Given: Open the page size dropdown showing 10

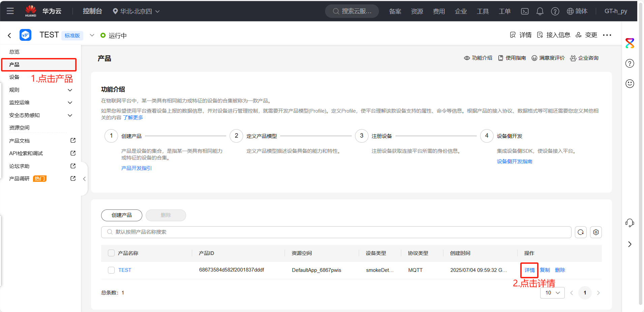Looking at the screenshot, I should (x=552, y=293).
